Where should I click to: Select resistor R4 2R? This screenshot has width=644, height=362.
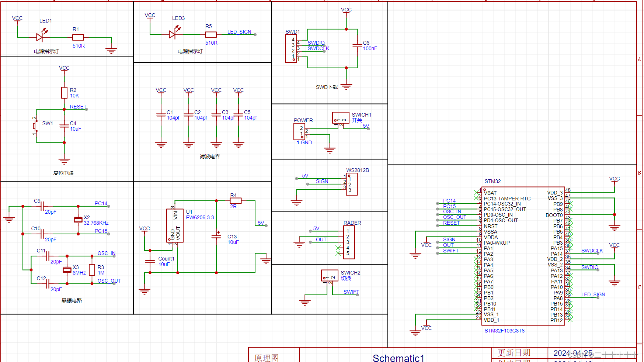pos(236,201)
